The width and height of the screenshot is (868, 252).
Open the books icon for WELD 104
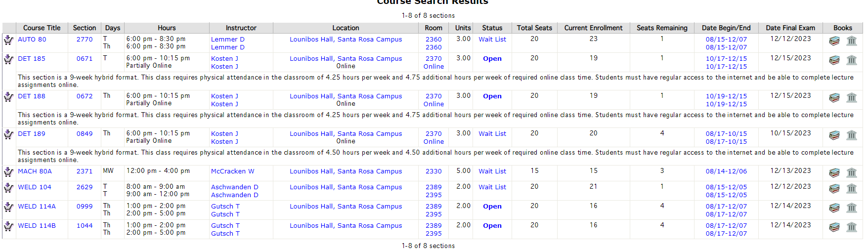pos(834,189)
